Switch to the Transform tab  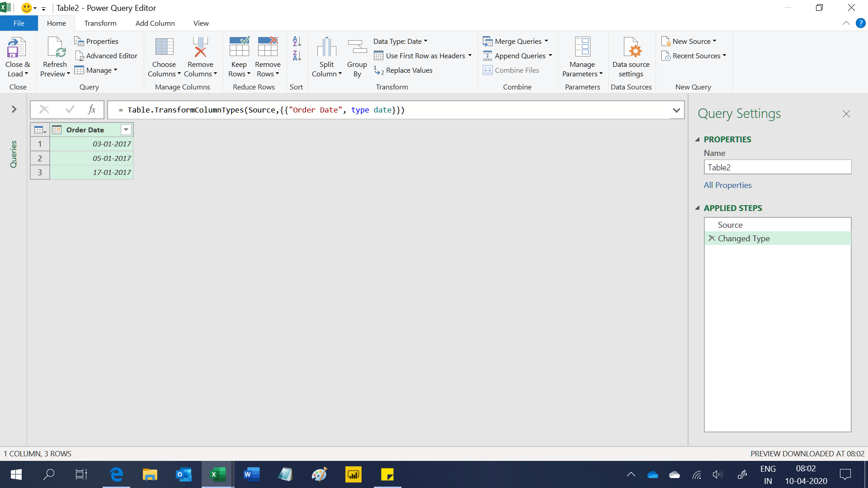coord(100,23)
